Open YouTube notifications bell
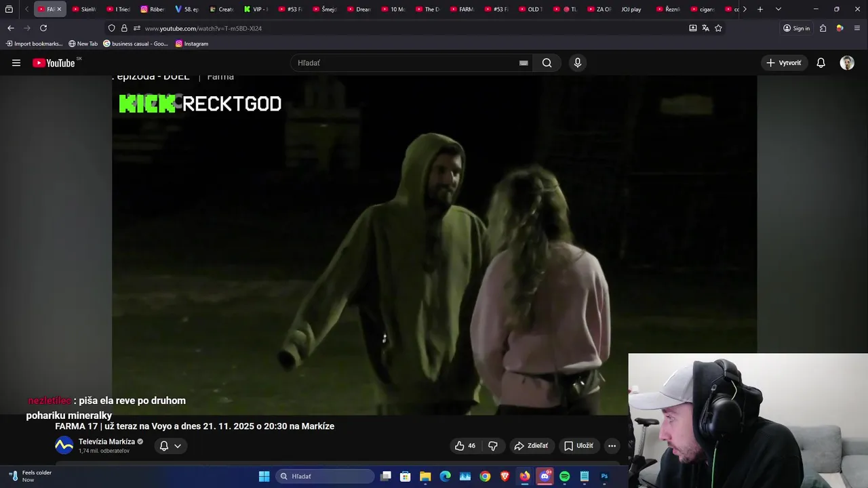Screen dimensions: 868x488 821,63
